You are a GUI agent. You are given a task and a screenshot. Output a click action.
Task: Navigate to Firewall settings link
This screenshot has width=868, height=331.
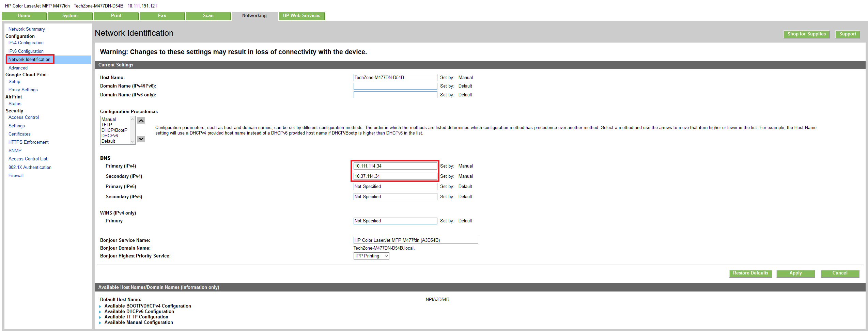16,176
